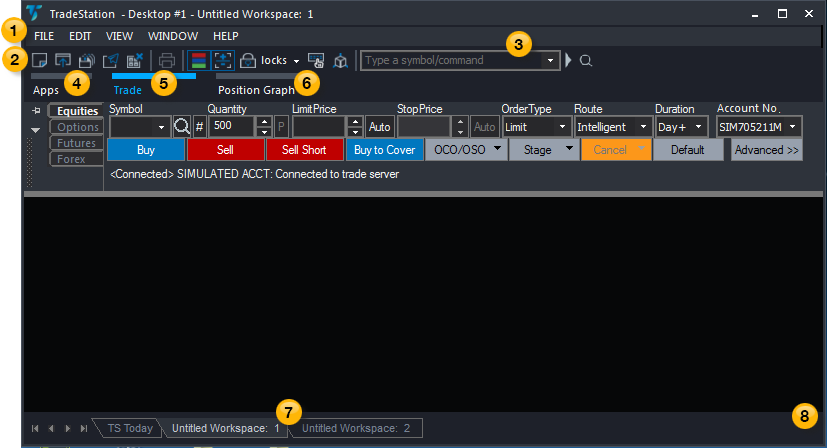Open the Position Graph tab
827x448 pixels.
pos(256,90)
